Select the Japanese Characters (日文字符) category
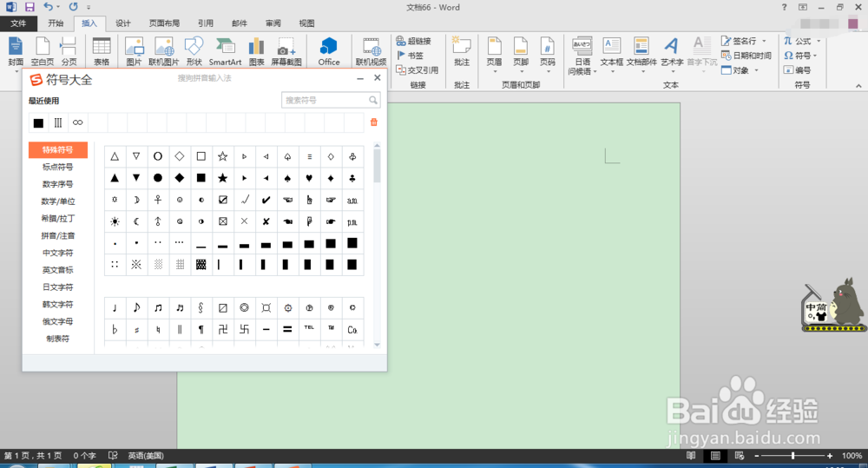The width and height of the screenshot is (868, 468). [x=57, y=287]
